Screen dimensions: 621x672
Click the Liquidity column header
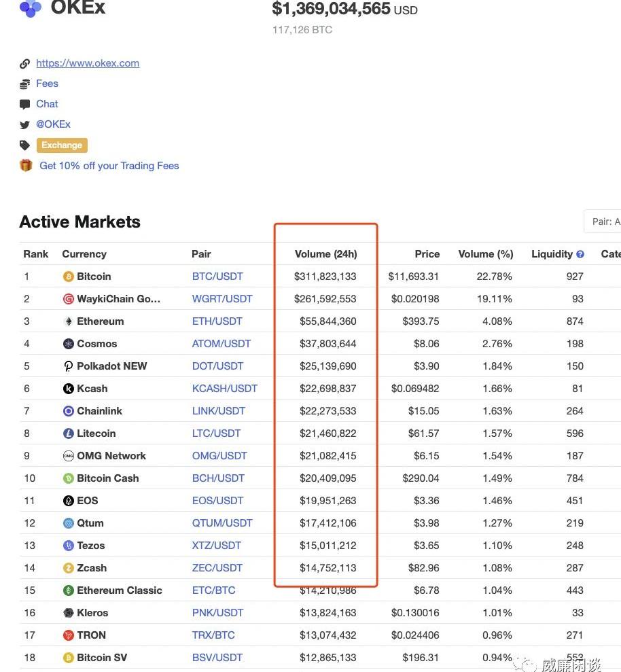[x=552, y=254]
